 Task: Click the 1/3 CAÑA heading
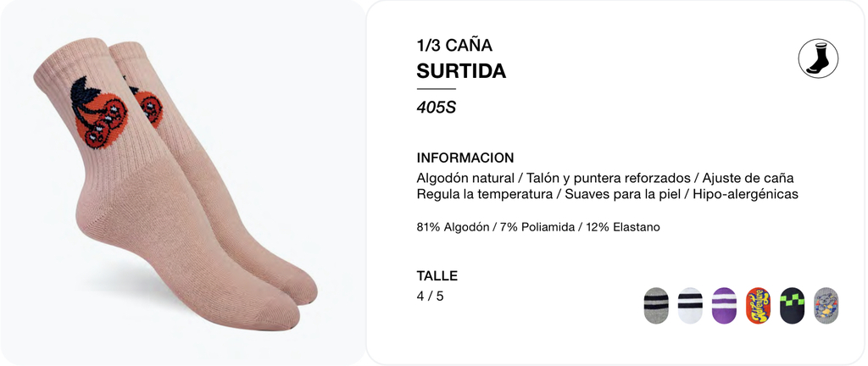coord(454,45)
